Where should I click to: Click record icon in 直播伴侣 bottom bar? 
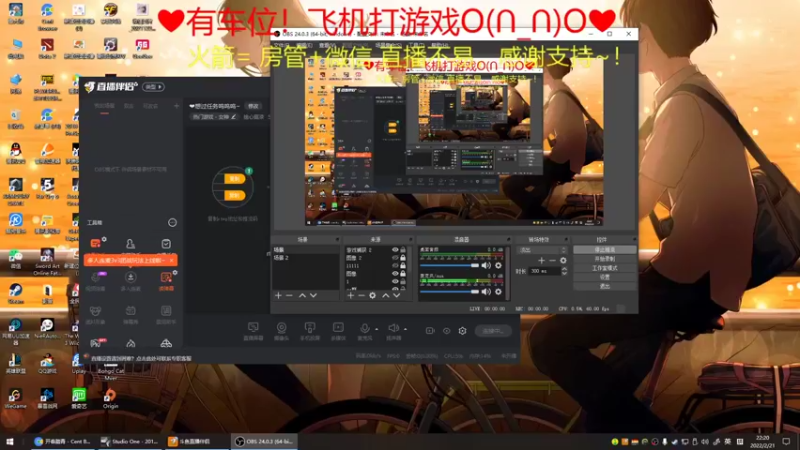[x=430, y=331]
